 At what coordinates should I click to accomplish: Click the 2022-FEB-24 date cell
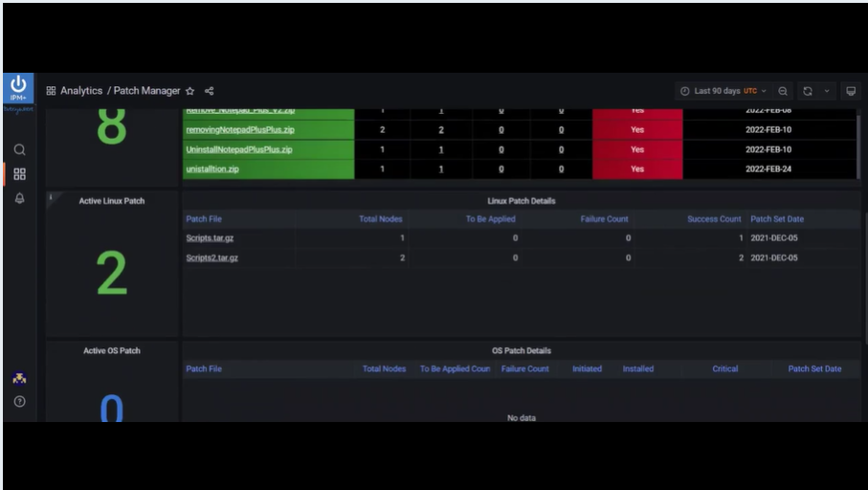pos(768,168)
